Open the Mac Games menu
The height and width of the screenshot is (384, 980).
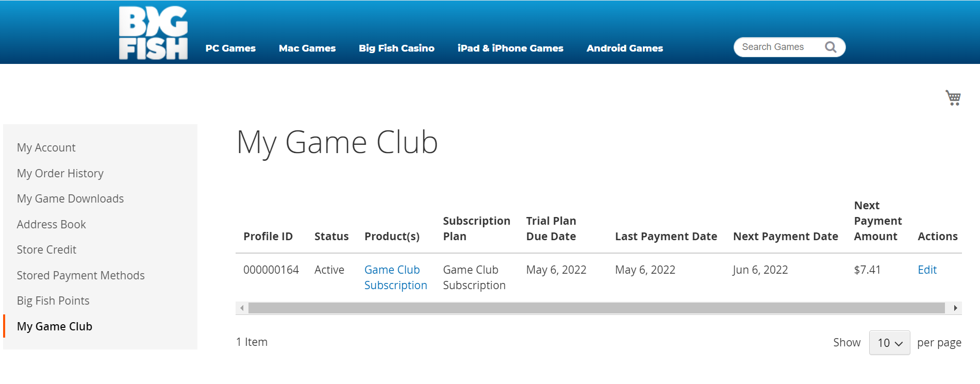coord(307,48)
